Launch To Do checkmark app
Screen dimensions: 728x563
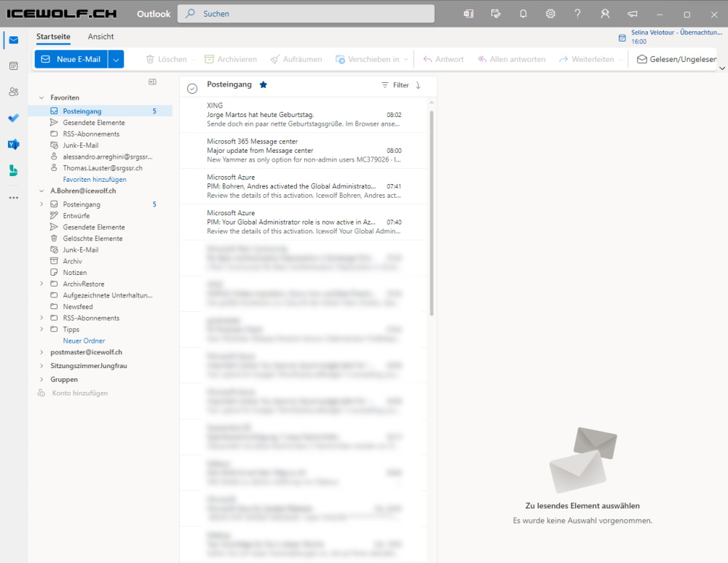(14, 118)
